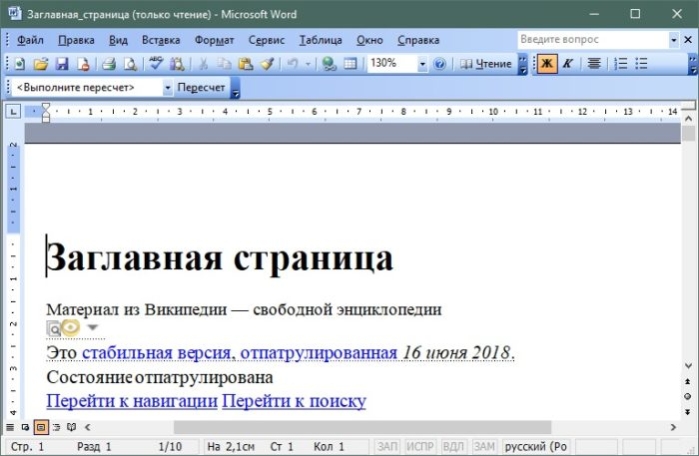This screenshot has width=699, height=456.
Task: Save the document with the floppy disk icon
Action: (x=62, y=64)
